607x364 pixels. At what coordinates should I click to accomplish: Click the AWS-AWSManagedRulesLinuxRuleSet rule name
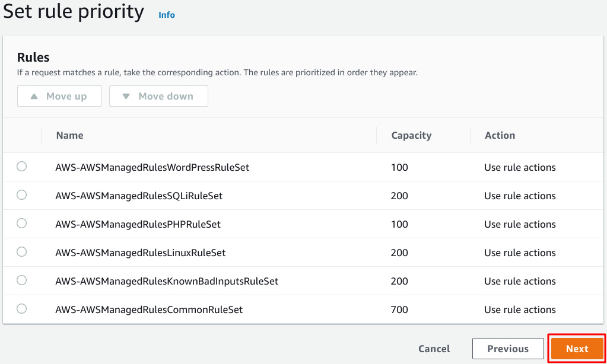140,253
